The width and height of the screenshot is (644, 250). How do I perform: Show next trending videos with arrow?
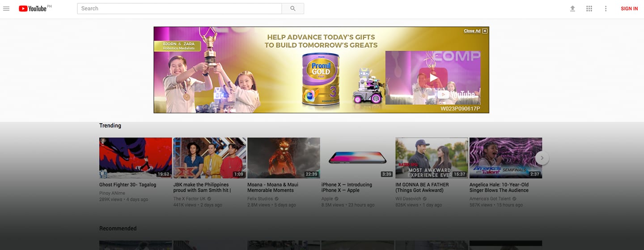pyautogui.click(x=542, y=158)
